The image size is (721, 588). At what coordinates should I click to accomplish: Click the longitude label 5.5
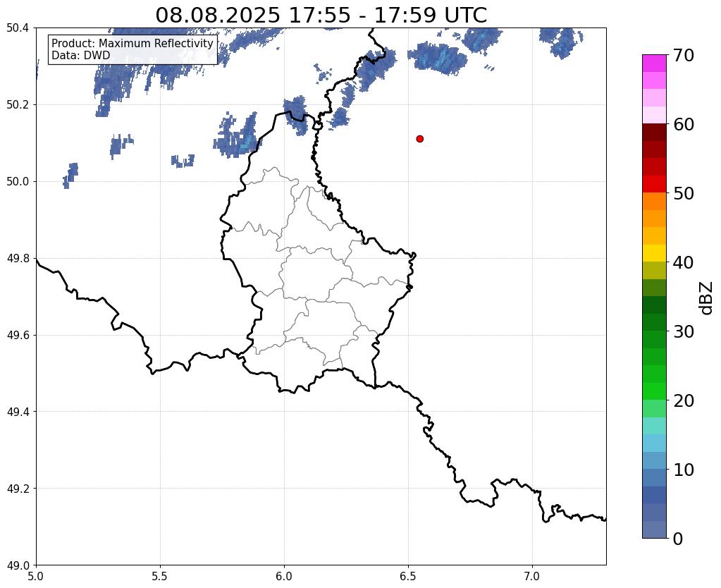point(160,576)
